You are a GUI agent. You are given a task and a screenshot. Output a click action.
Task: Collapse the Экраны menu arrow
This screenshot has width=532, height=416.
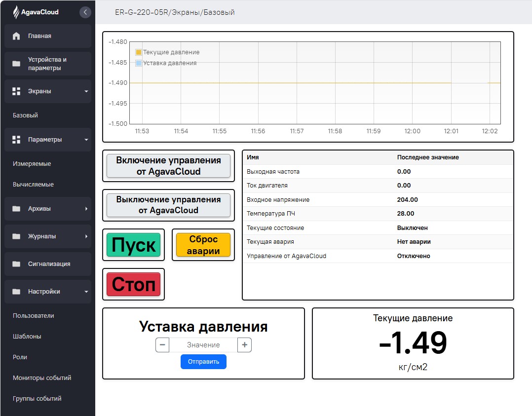[86, 91]
